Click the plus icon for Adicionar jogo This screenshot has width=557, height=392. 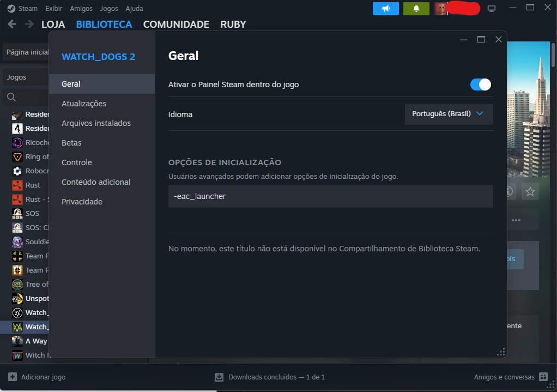click(13, 377)
